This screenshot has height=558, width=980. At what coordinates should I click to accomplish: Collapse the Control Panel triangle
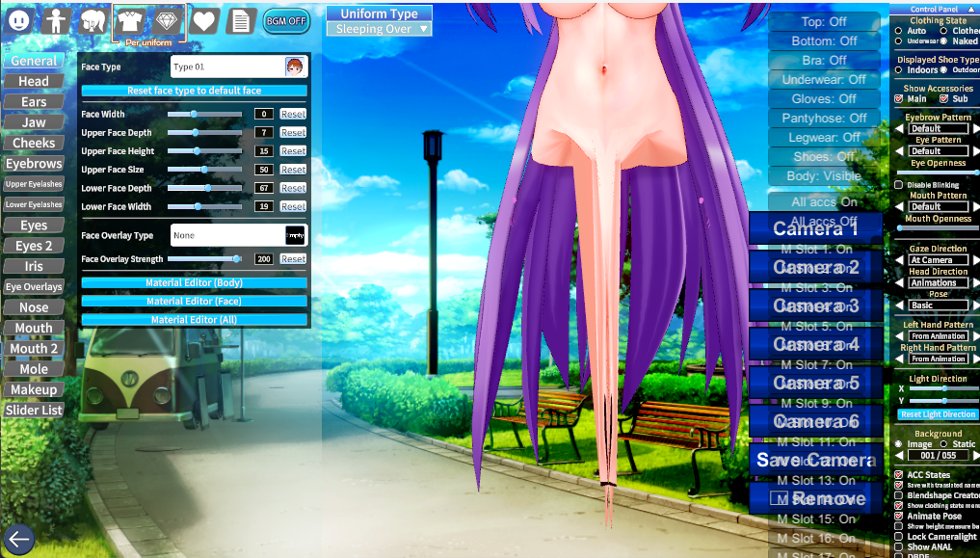tap(970, 9)
